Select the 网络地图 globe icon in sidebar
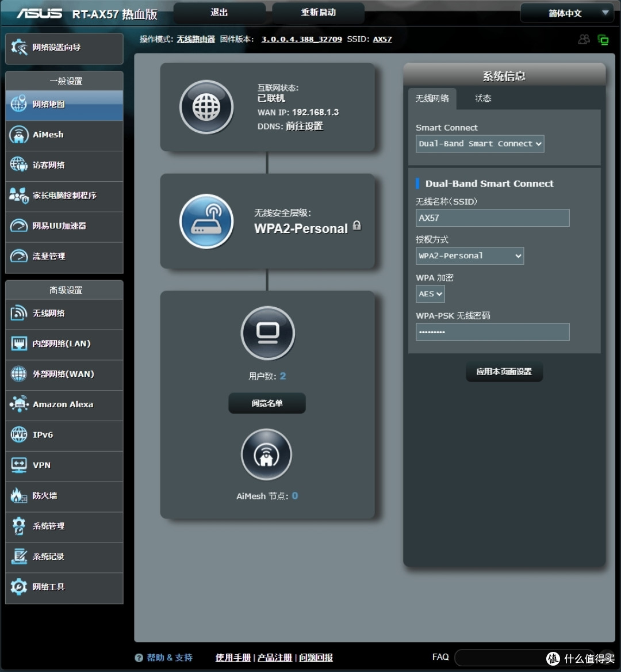This screenshot has height=672, width=621. [18, 104]
